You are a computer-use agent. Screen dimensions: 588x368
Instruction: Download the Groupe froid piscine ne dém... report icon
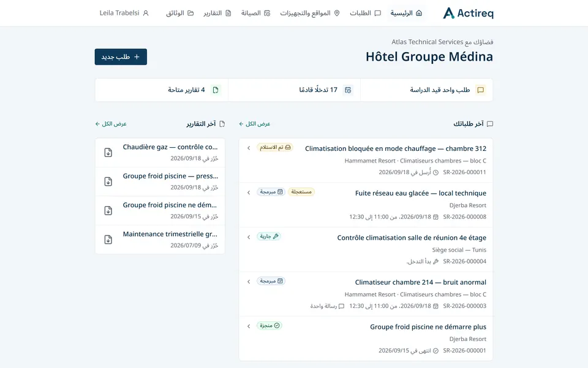(108, 210)
